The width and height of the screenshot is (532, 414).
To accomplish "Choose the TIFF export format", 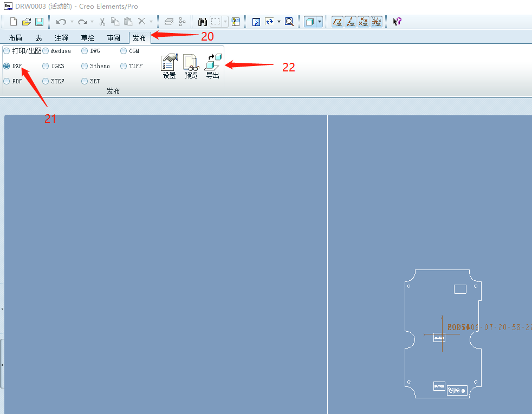I will [124, 66].
